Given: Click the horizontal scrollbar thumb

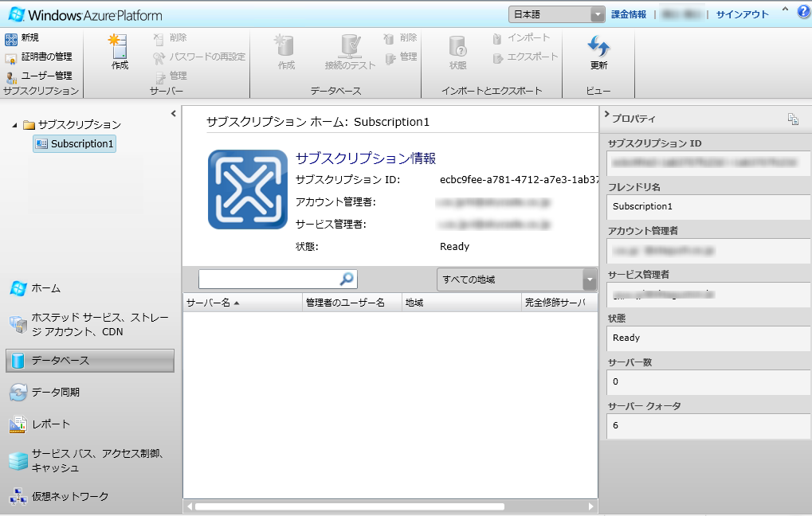Looking at the screenshot, I should [350, 506].
